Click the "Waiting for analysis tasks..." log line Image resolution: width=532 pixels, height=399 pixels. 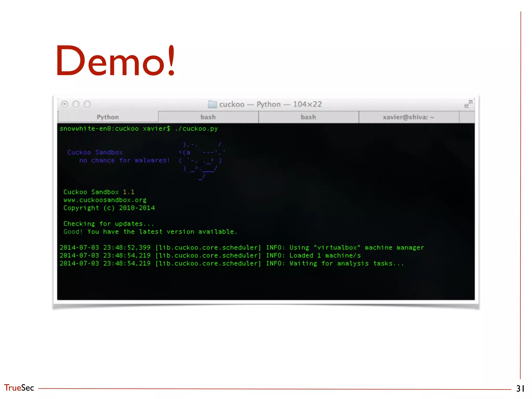(347, 263)
